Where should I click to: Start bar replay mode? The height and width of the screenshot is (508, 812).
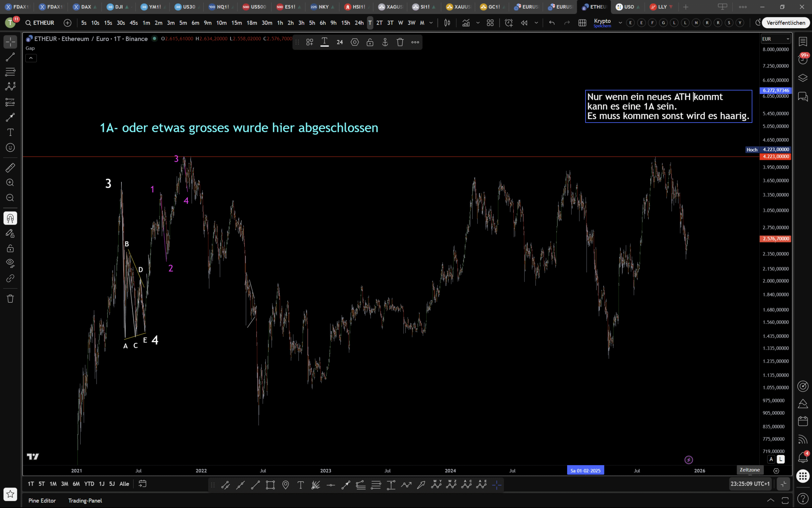click(524, 23)
